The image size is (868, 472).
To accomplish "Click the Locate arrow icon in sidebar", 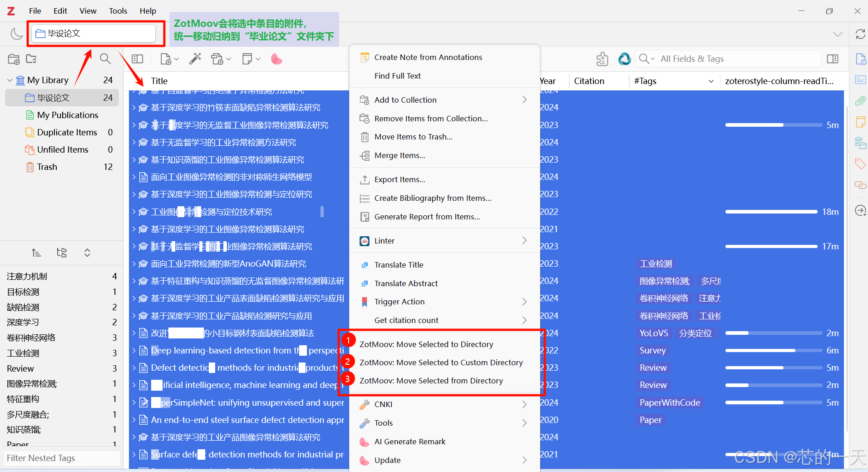I will 860,211.
